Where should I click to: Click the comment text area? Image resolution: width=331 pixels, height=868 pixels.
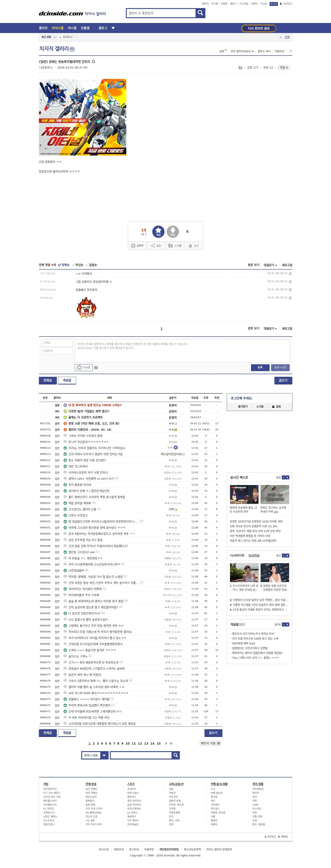(x=182, y=351)
